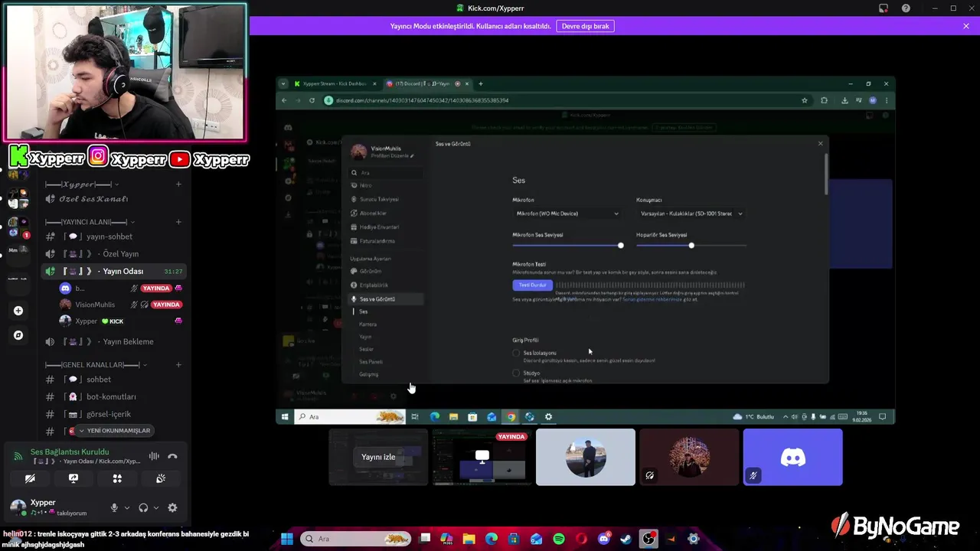980x551 pixels.
Task: Add channel to YAYINCI ALANI category
Action: (x=178, y=222)
